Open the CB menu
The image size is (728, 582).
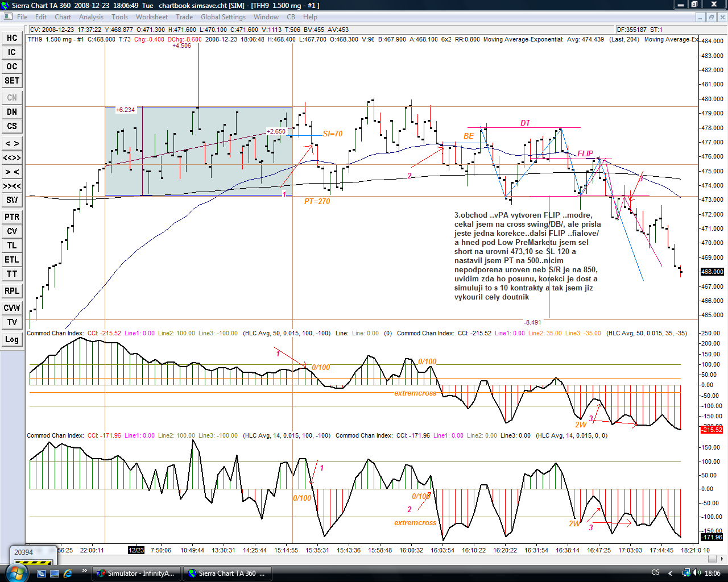click(291, 17)
